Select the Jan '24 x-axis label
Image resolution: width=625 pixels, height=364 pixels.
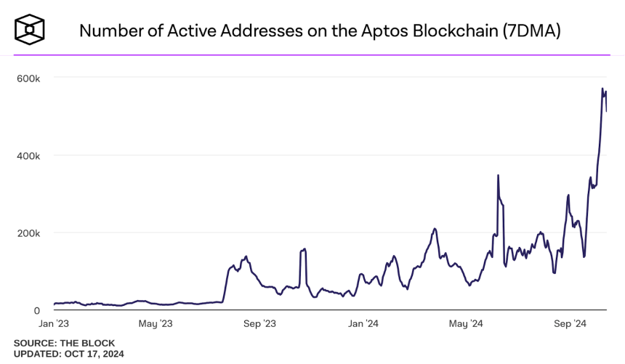362,323
